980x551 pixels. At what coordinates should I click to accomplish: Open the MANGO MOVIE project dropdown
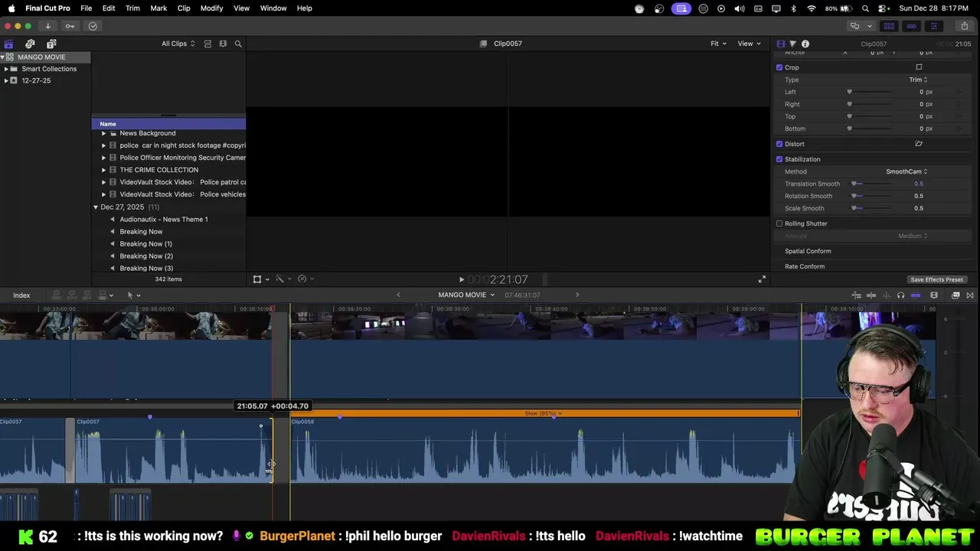point(466,295)
